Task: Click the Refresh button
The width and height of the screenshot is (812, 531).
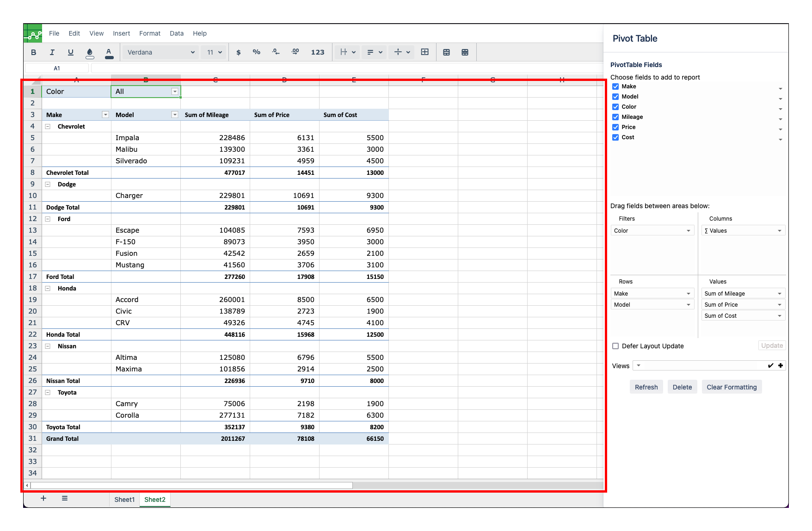Action: click(646, 387)
